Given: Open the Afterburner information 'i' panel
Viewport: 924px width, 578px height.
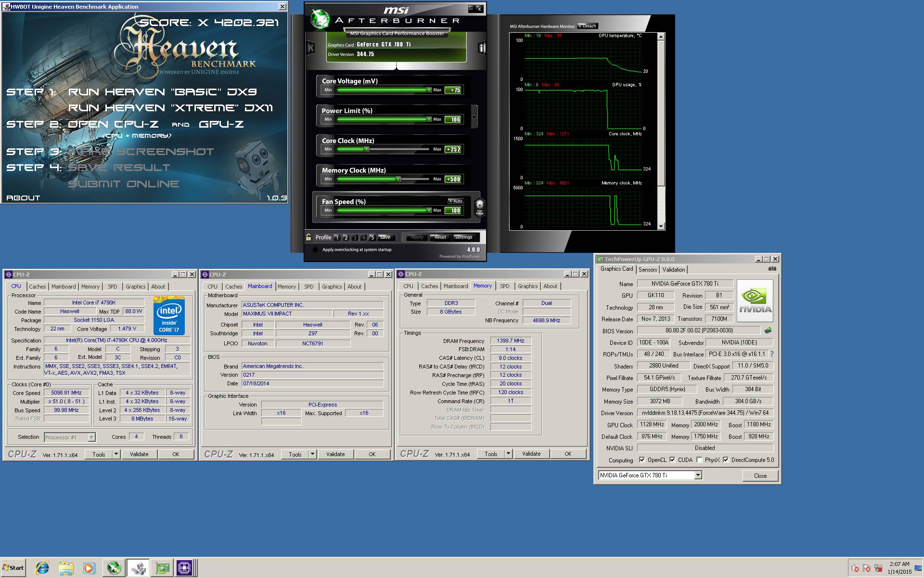Looking at the screenshot, I should point(482,47).
